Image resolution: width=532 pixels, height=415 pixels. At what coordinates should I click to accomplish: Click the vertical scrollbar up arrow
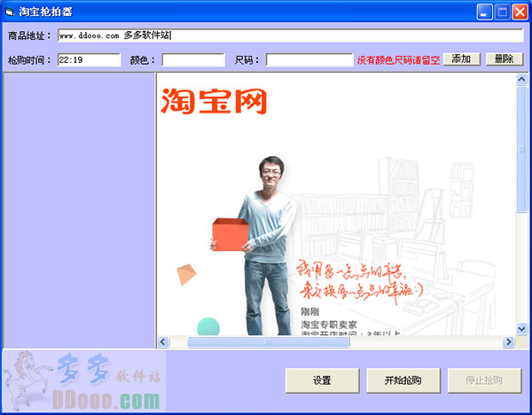pos(521,80)
